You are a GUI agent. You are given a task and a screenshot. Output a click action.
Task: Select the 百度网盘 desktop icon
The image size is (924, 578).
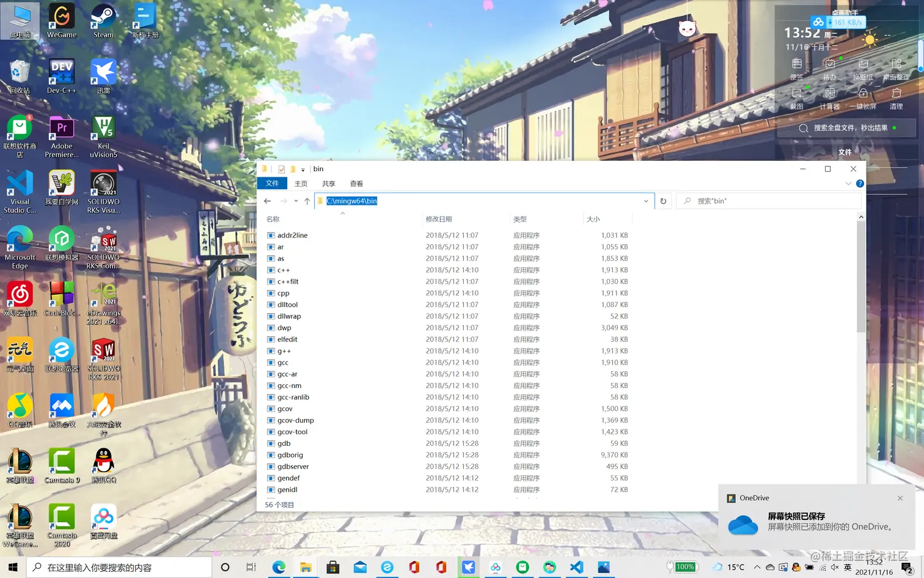pos(103,521)
